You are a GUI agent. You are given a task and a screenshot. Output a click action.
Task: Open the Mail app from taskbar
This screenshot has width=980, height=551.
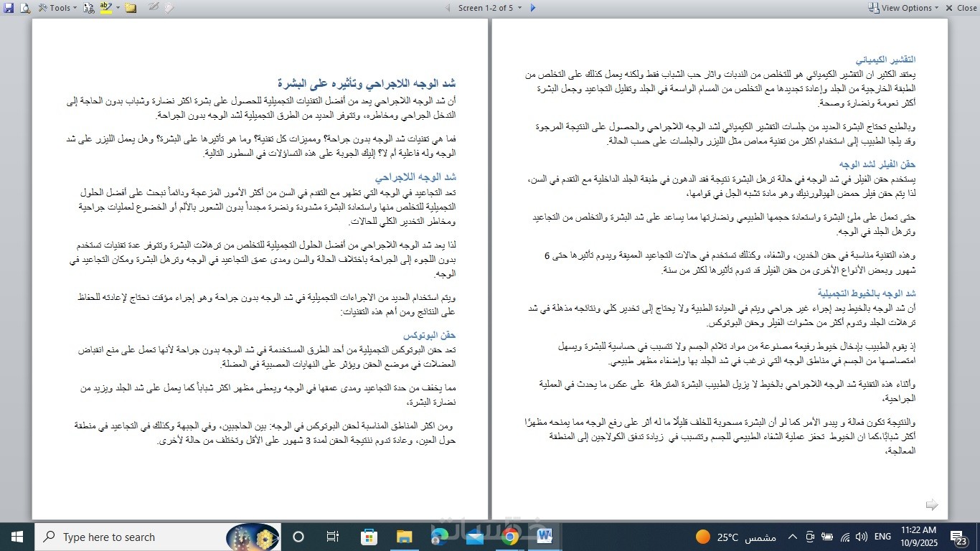pyautogui.click(x=474, y=537)
